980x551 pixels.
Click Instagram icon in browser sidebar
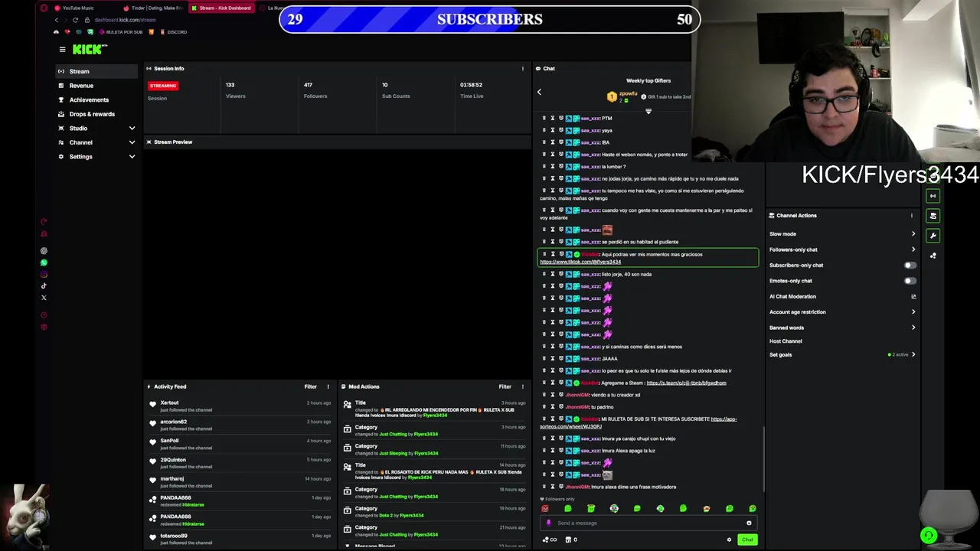[44, 274]
